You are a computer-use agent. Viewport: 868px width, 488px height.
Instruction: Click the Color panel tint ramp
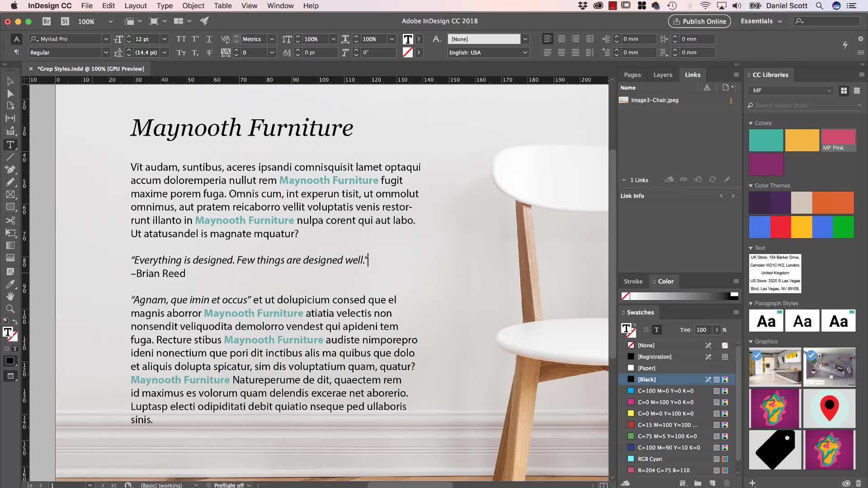click(x=680, y=296)
